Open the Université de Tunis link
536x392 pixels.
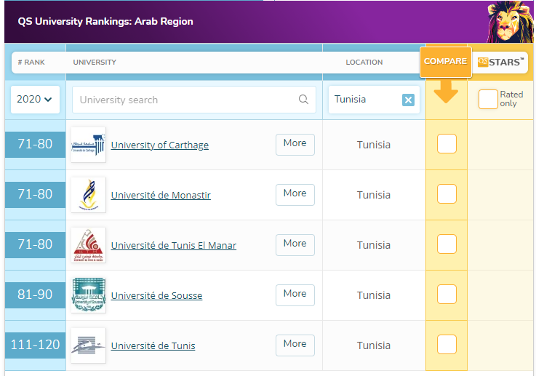pyautogui.click(x=153, y=346)
